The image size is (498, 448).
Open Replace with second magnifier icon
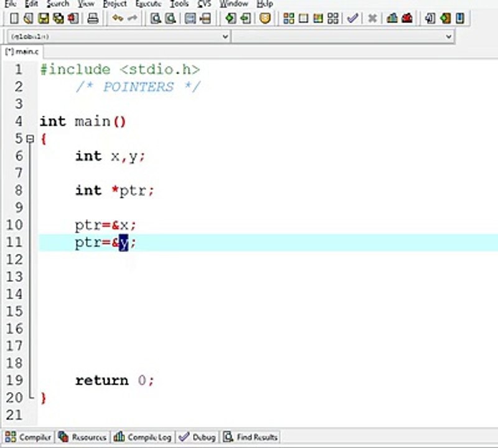pyautogui.click(x=171, y=18)
